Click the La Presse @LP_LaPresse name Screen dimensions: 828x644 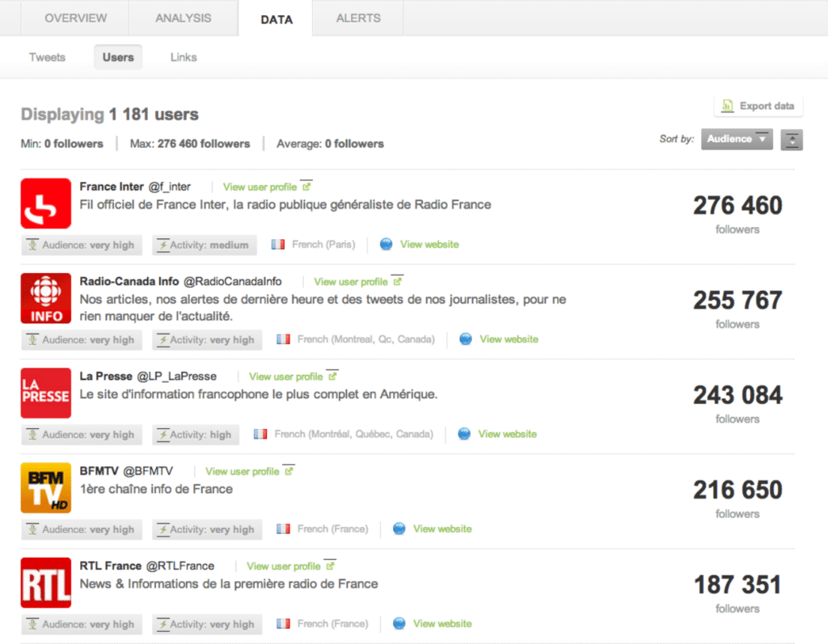pyautogui.click(x=148, y=376)
